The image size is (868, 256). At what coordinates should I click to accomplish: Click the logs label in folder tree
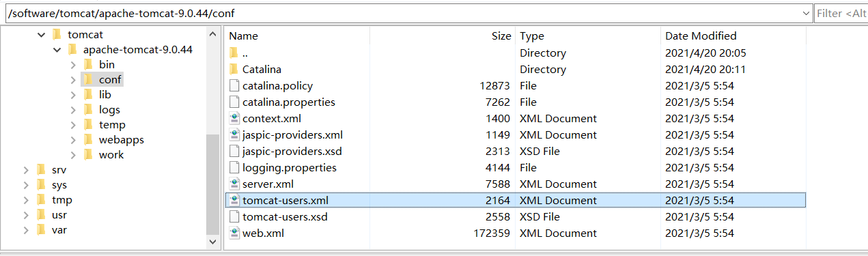tap(109, 110)
